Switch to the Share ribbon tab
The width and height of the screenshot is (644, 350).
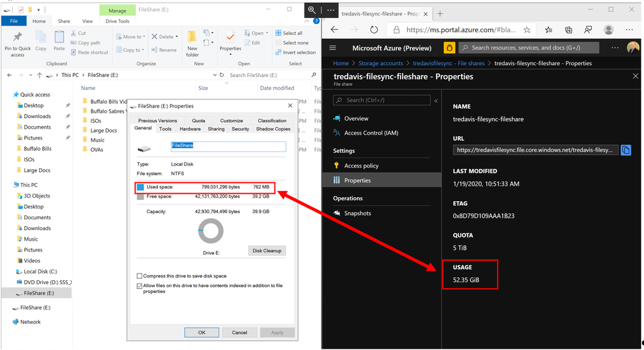64,21
